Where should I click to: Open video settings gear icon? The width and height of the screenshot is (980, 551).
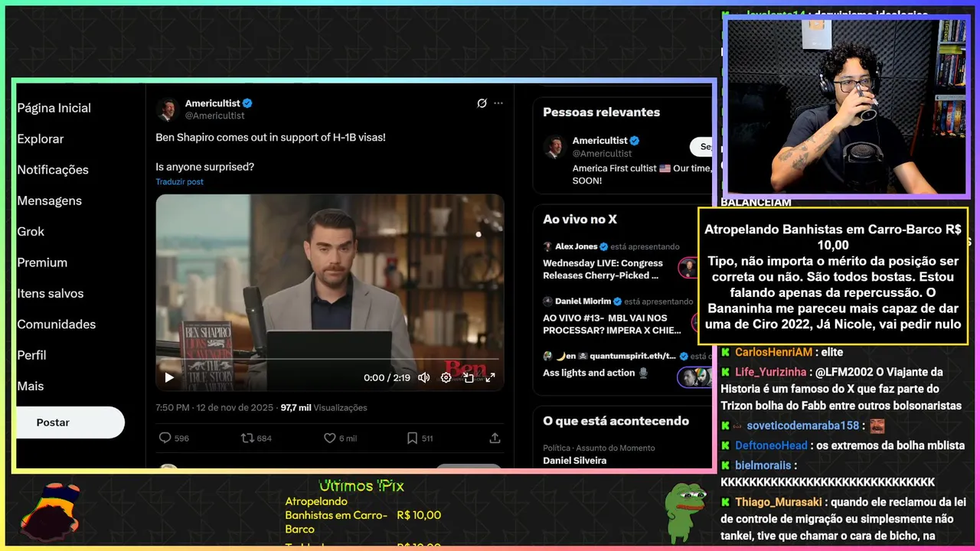(446, 377)
